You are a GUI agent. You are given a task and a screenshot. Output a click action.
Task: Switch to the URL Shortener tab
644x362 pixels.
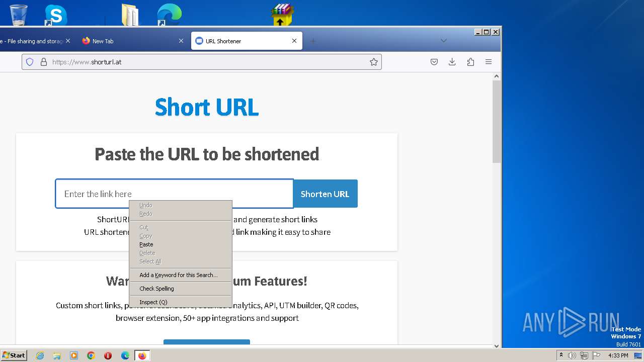pos(247,41)
